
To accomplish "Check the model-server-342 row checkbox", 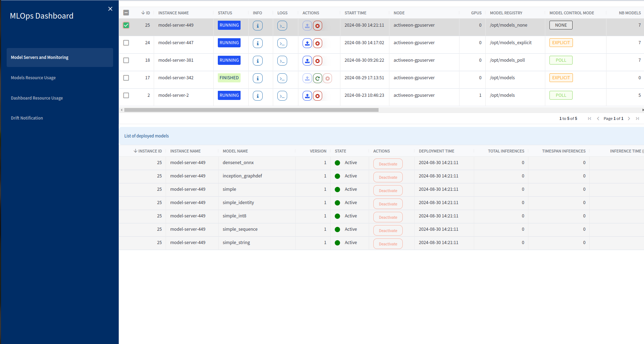I will (126, 78).
